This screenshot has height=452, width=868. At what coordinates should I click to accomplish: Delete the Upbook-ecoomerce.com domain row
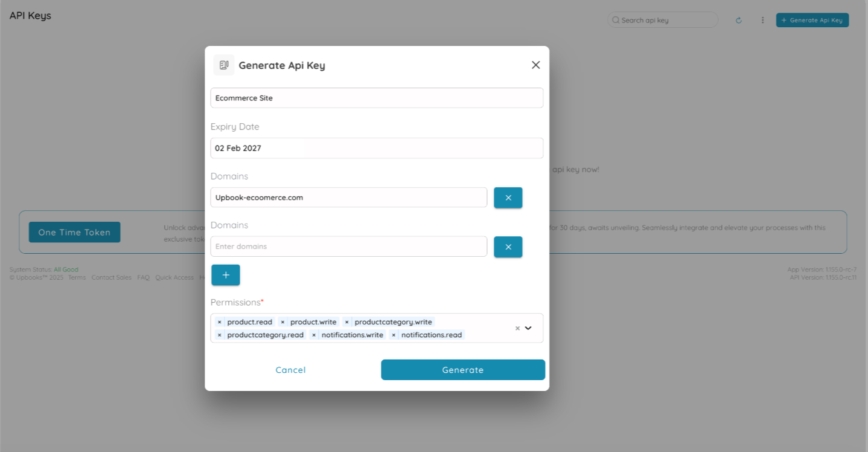(x=508, y=198)
